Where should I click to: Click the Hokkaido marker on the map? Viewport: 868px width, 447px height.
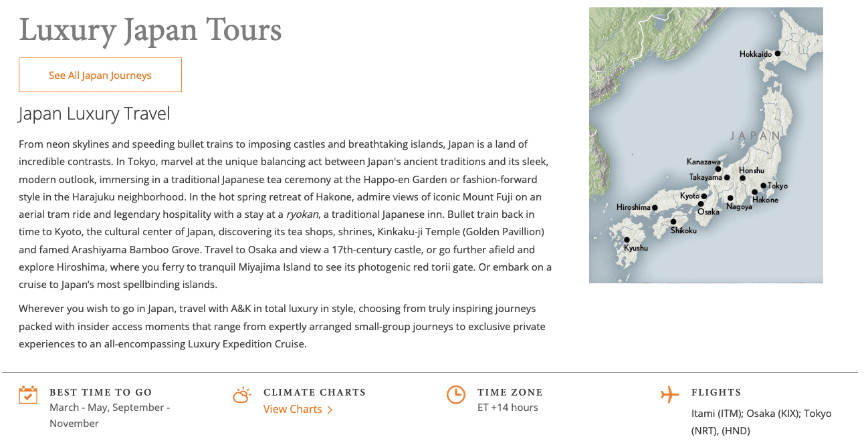click(778, 53)
